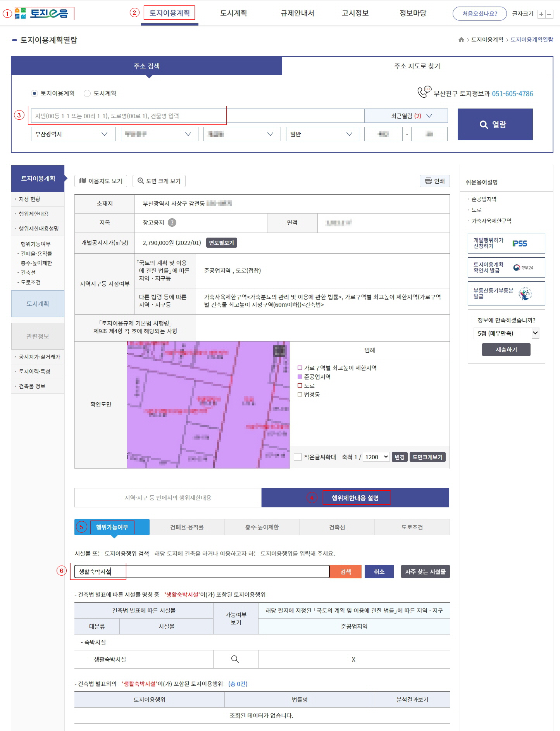Open 이음지도 보기 map view
Screen dimensions: 560x731
[x=101, y=181]
